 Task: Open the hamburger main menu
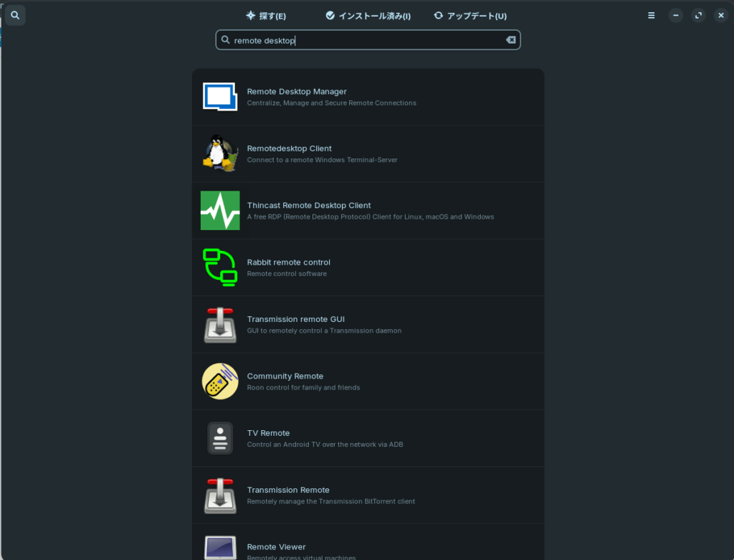pyautogui.click(x=651, y=15)
